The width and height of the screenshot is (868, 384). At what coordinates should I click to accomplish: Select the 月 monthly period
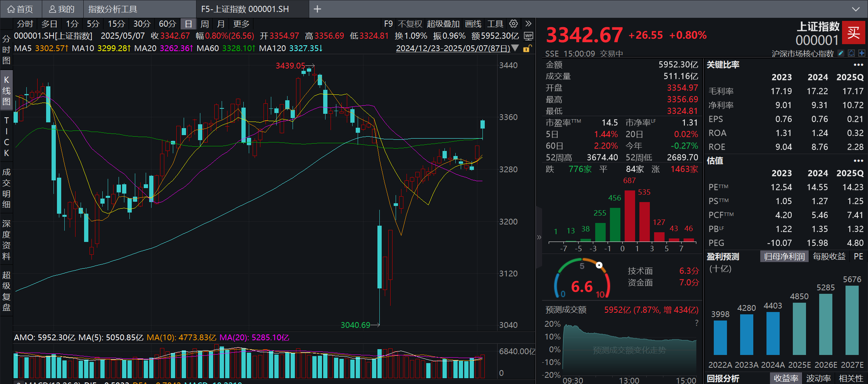click(221, 24)
